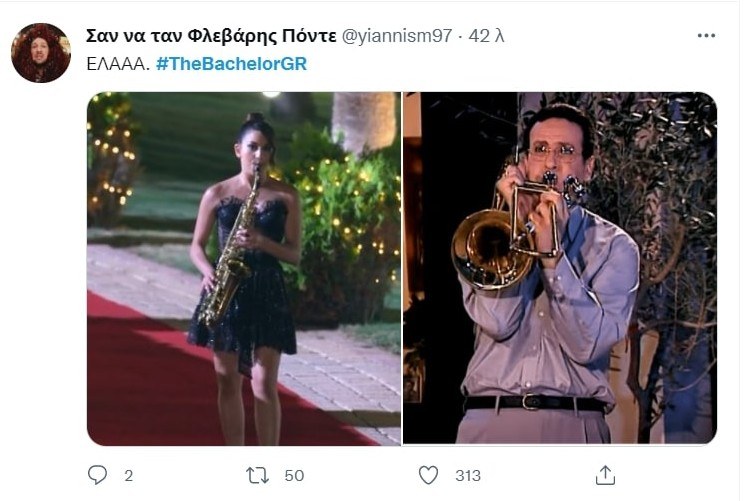Open the trombone player man photo
This screenshot has height=501, width=744.
[x=560, y=268]
